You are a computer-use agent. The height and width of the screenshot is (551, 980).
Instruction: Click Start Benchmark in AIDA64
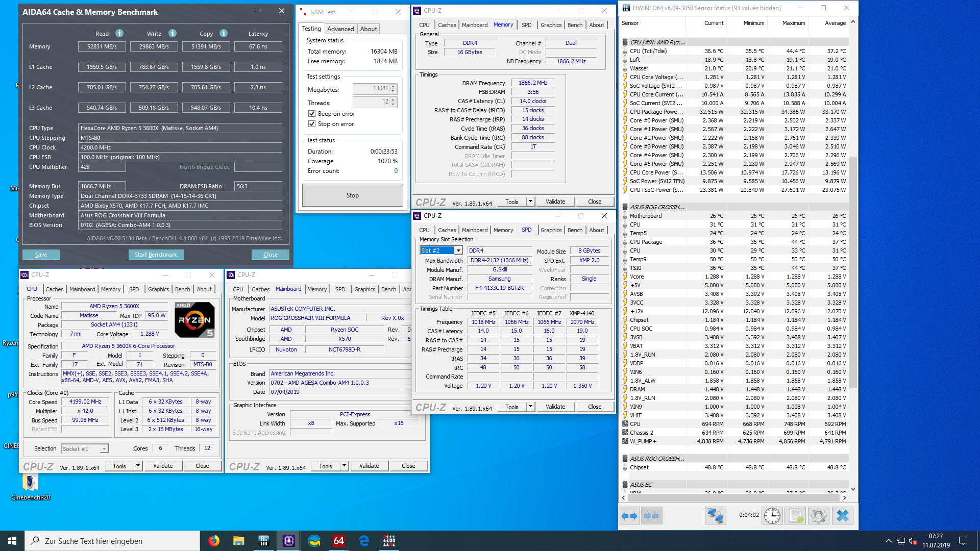tap(156, 255)
